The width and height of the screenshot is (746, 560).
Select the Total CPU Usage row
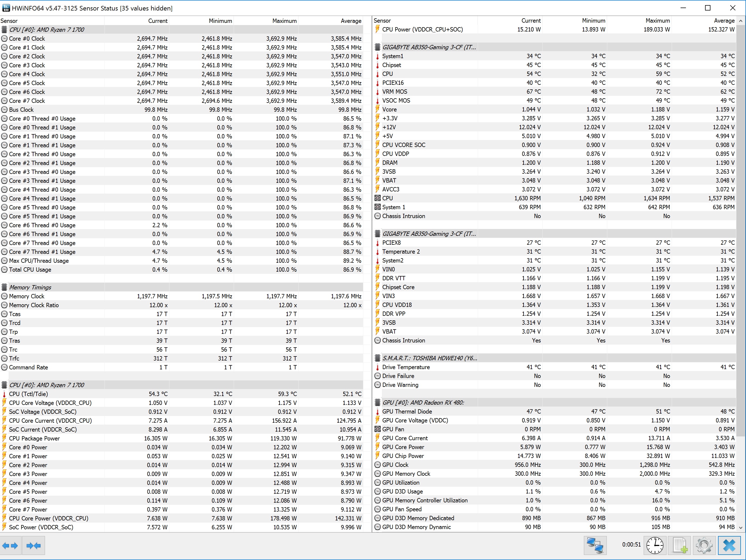pos(30,270)
